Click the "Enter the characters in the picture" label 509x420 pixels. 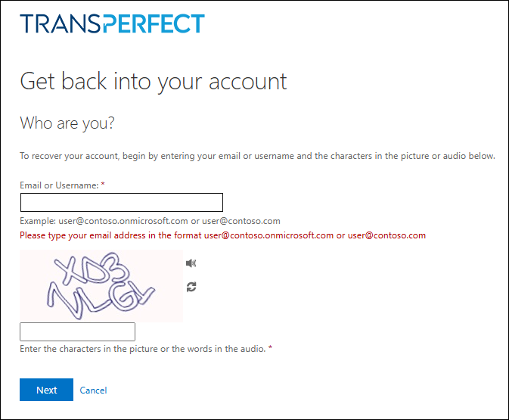click(142, 349)
